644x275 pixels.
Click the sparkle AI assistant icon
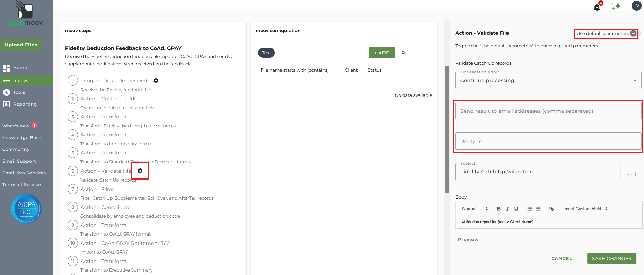(x=616, y=6)
